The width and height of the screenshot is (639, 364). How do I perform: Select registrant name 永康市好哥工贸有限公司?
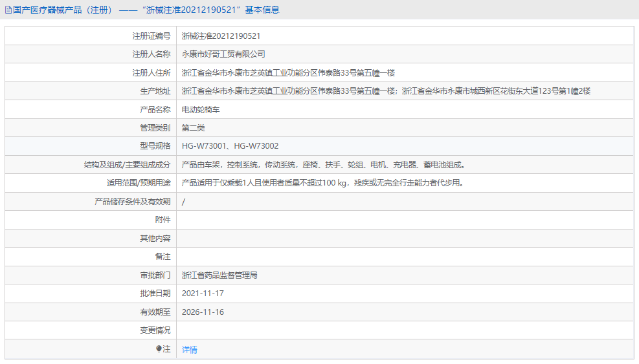point(223,54)
